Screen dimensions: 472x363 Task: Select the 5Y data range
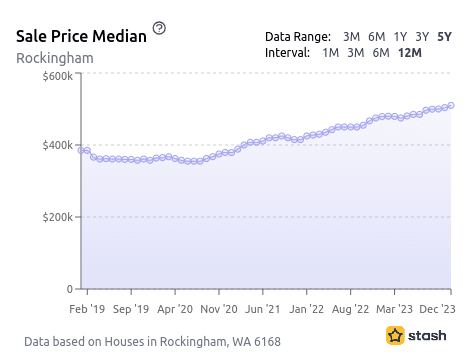pos(444,36)
